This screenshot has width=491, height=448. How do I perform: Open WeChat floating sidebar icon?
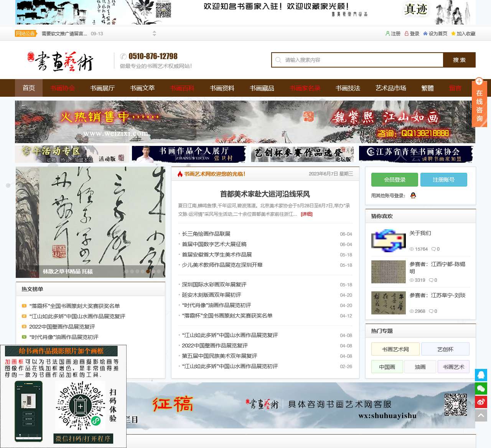tap(481, 388)
